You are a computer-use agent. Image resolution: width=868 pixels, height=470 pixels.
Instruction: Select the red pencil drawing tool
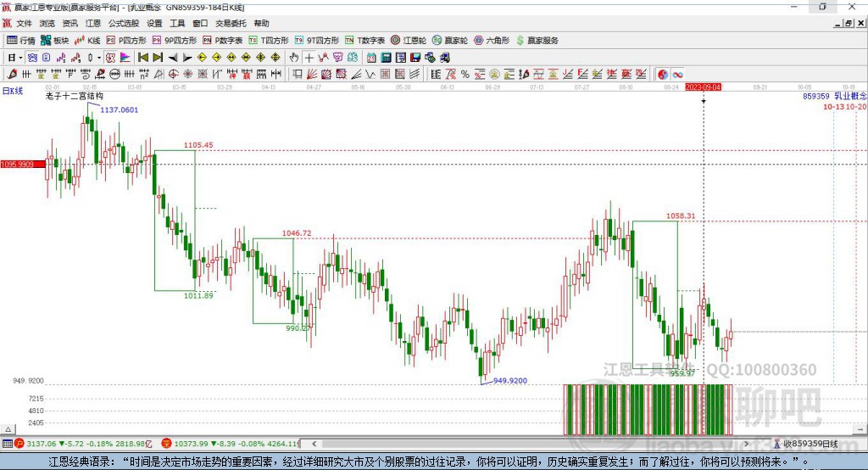click(12, 75)
